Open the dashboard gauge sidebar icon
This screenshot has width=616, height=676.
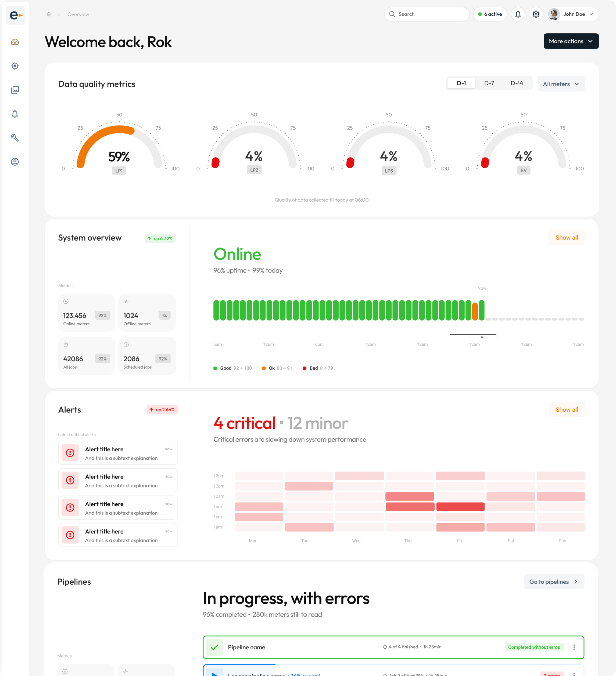tap(15, 42)
